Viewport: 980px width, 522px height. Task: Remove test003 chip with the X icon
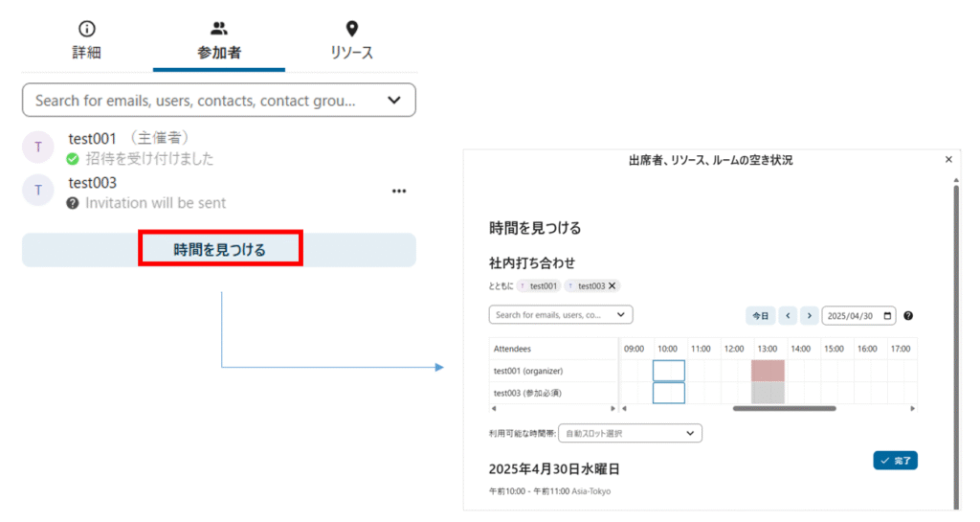click(x=612, y=285)
